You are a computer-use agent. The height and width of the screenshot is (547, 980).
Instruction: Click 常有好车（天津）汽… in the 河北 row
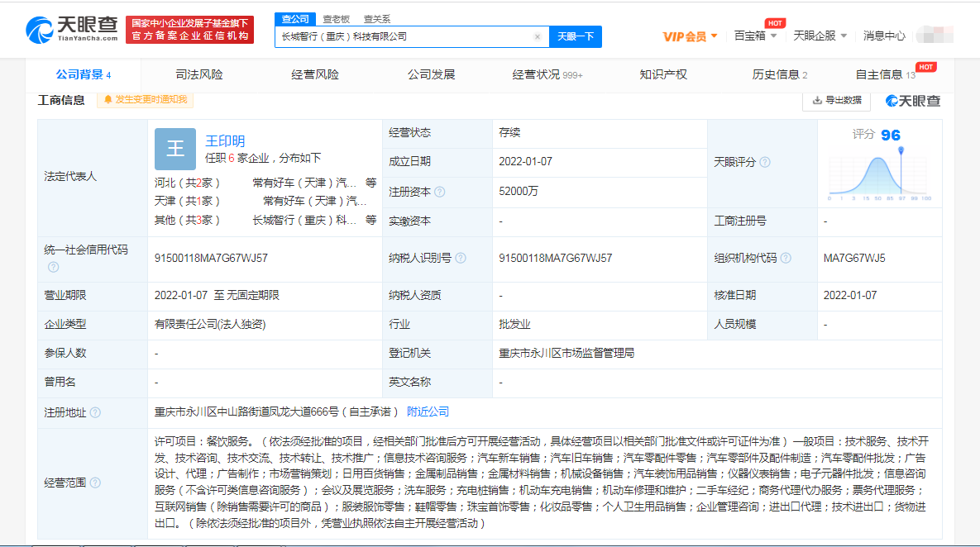[304, 183]
